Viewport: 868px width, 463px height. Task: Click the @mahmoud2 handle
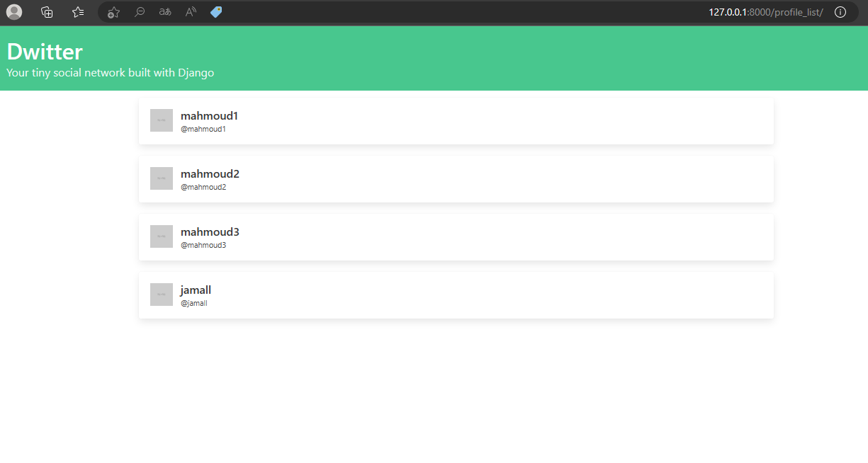pyautogui.click(x=203, y=187)
